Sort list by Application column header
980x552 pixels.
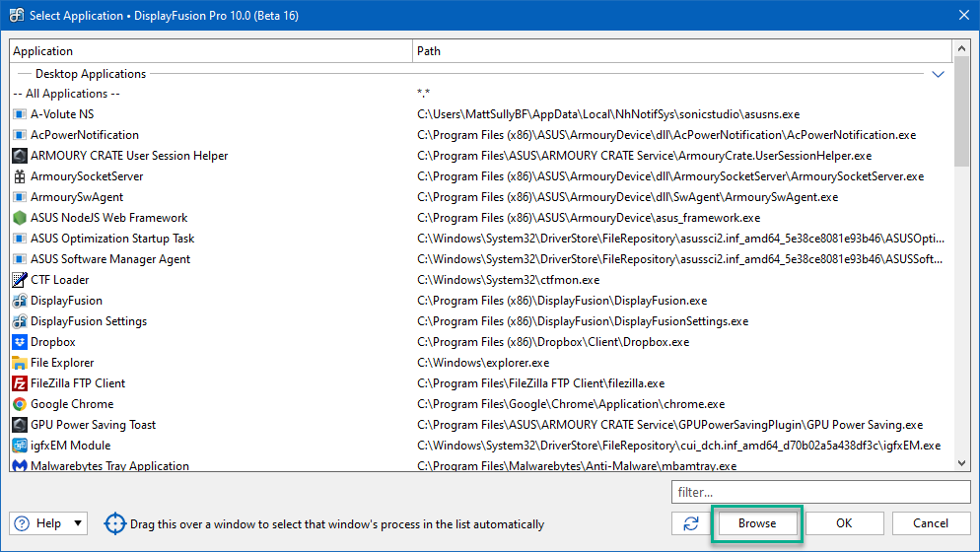(211, 51)
